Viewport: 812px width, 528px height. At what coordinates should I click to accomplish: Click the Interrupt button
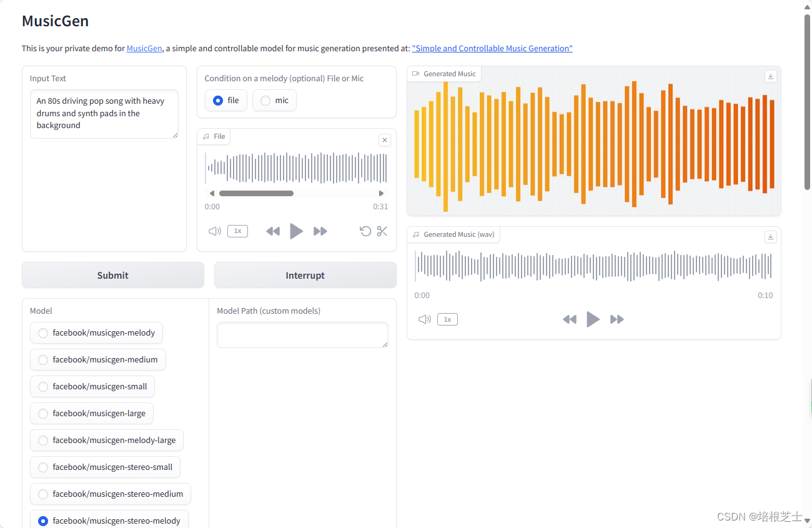pyautogui.click(x=305, y=275)
